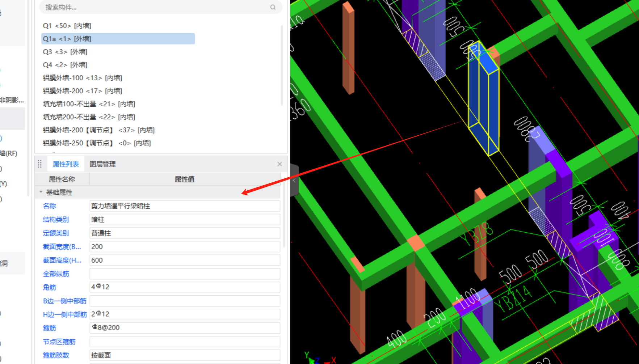Edit the 箍筋 value field
639x364 pixels.
184,328
